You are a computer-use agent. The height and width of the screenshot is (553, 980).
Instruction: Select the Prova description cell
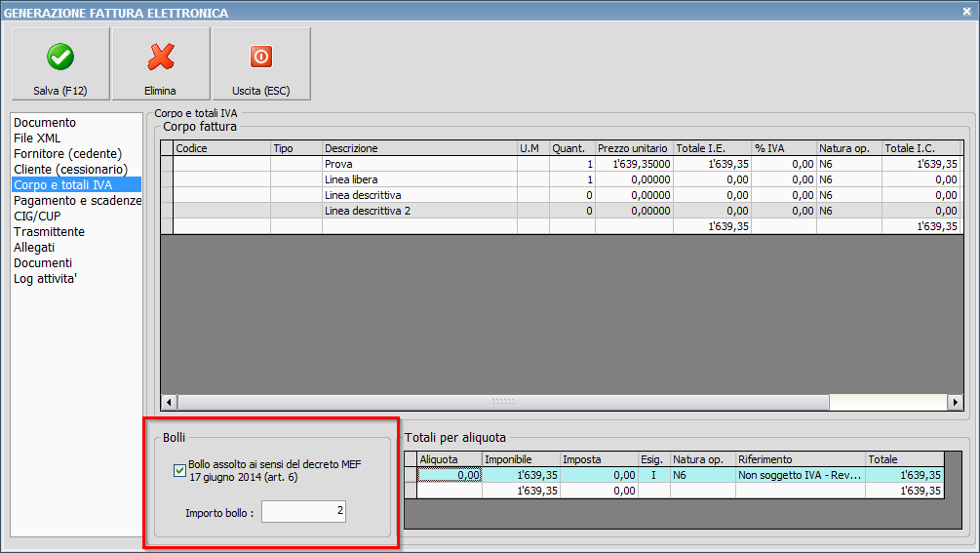coord(419,164)
